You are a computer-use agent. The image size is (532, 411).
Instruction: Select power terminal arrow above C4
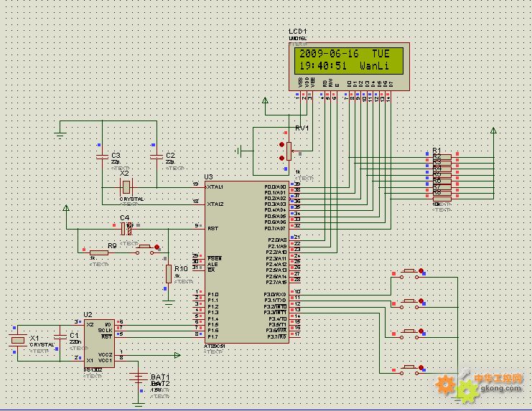(66, 208)
